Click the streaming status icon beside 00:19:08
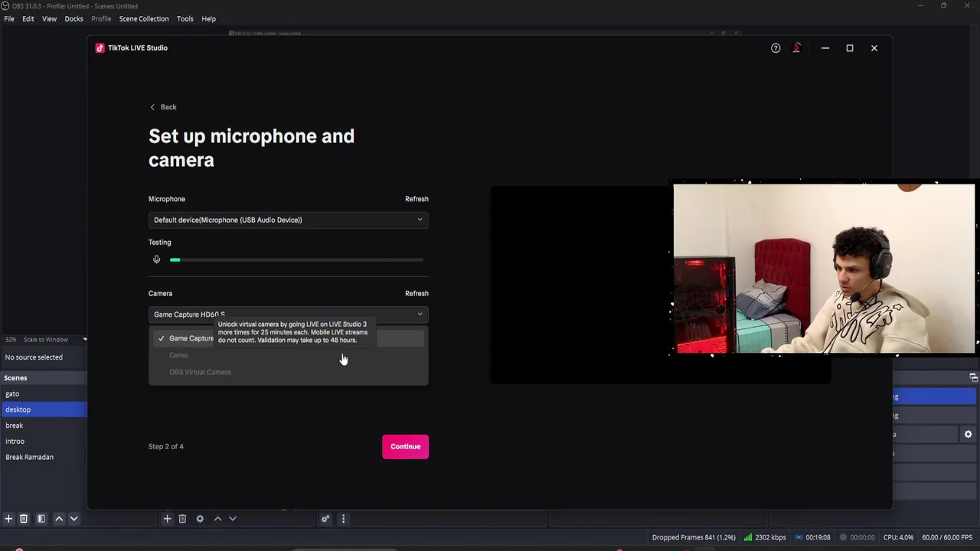Viewport: 980px width, 551px height. pos(799,537)
